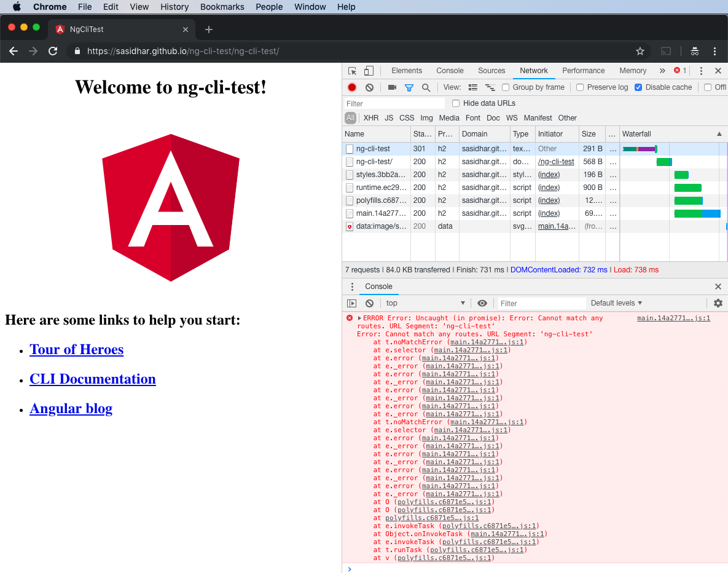728x573 pixels.
Task: Open the Default levels dropdown
Action: [x=616, y=303]
